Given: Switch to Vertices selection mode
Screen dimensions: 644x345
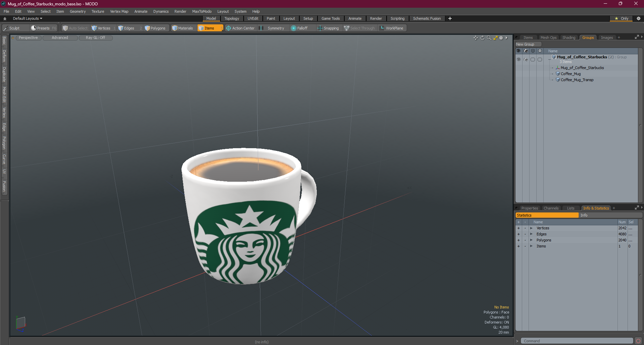Looking at the screenshot, I should point(103,28).
